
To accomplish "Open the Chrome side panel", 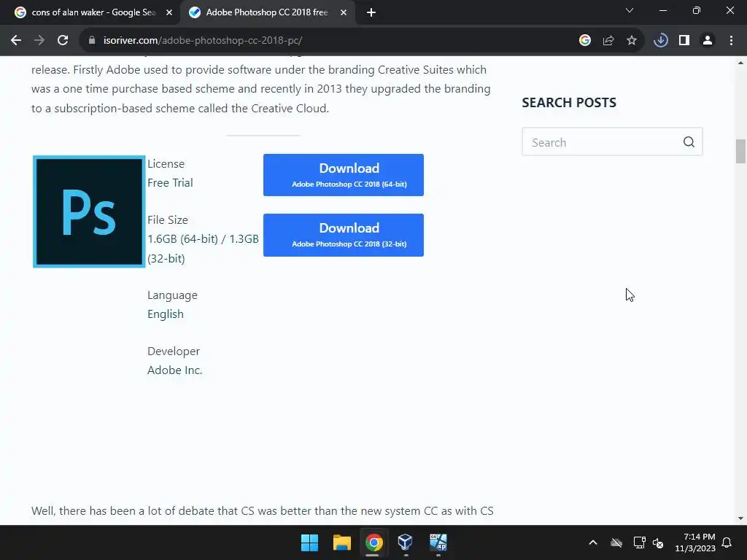I will click(684, 41).
